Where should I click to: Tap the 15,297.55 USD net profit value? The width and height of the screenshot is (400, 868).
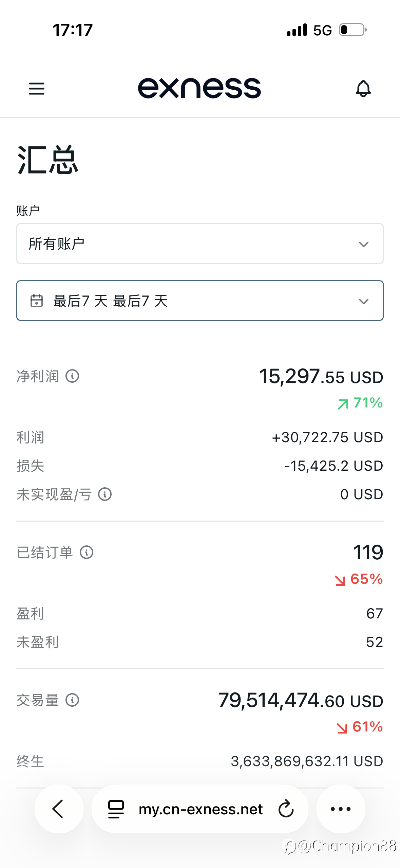tap(321, 377)
